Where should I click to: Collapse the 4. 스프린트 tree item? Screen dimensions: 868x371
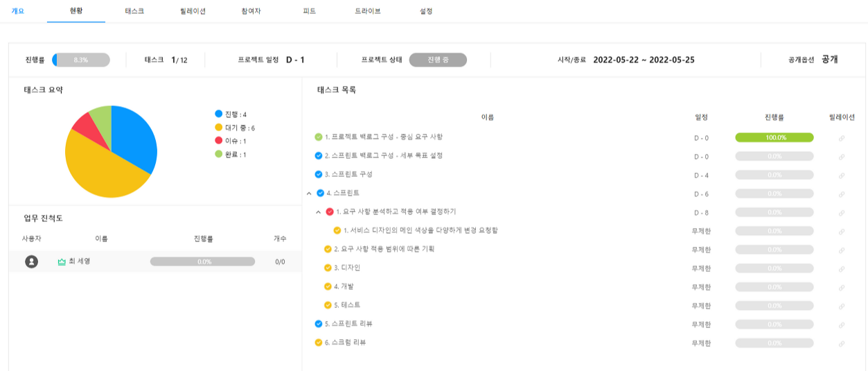click(309, 193)
